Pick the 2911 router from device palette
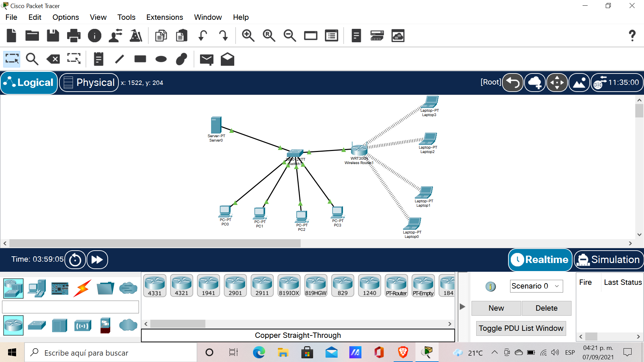Image resolution: width=644 pixels, height=362 pixels. [262, 285]
